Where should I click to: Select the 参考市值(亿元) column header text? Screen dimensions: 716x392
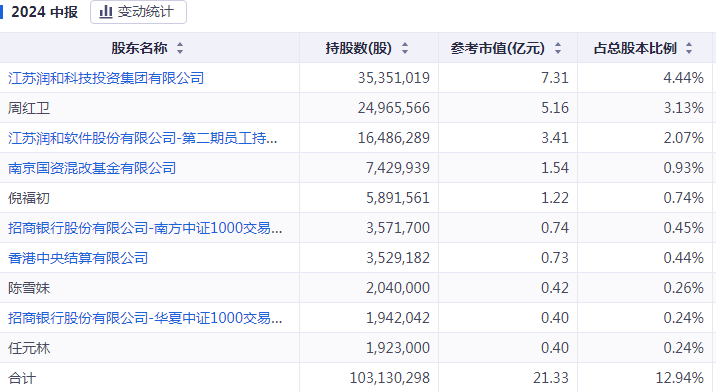click(x=497, y=48)
